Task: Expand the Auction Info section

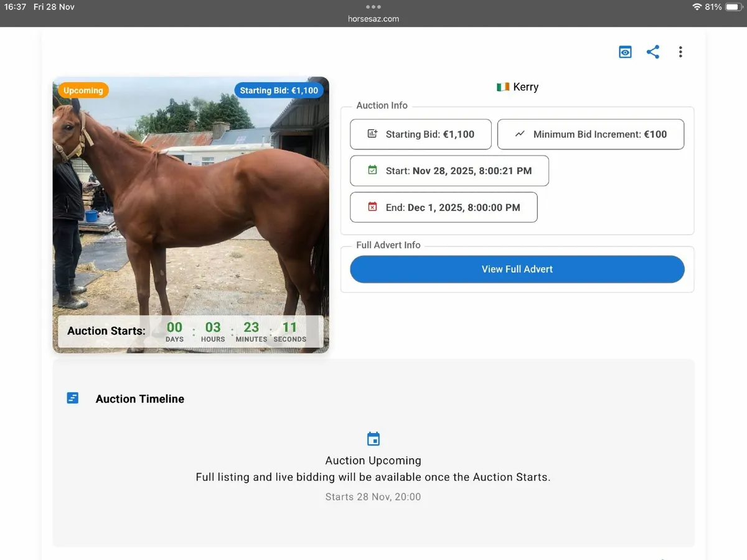Action: pos(382,105)
